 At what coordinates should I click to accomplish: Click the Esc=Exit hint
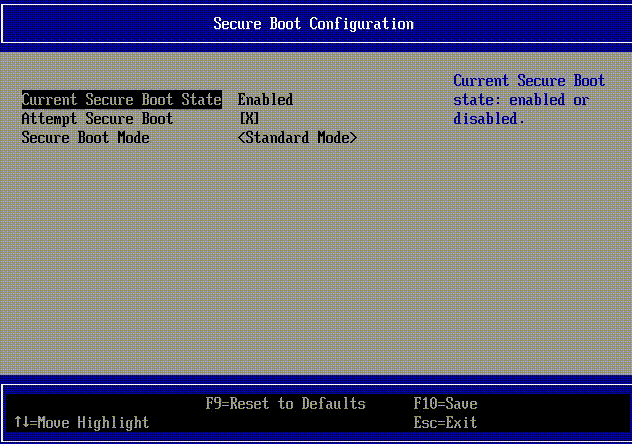click(x=445, y=423)
